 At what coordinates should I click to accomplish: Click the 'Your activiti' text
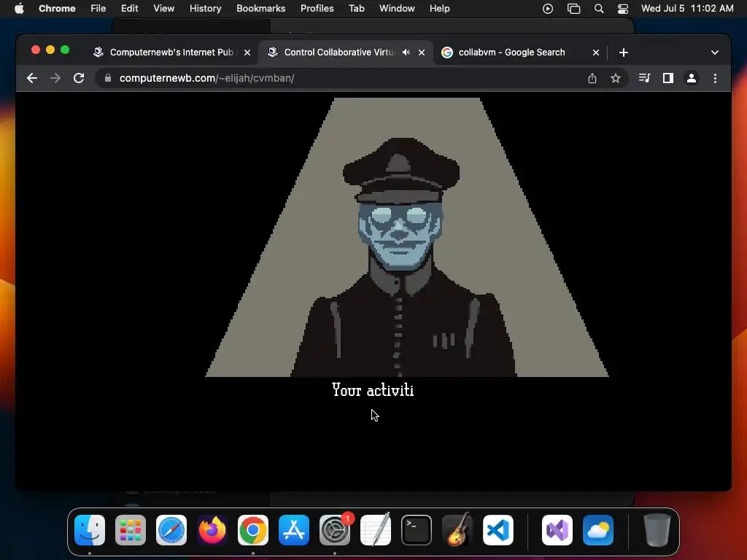[373, 390]
